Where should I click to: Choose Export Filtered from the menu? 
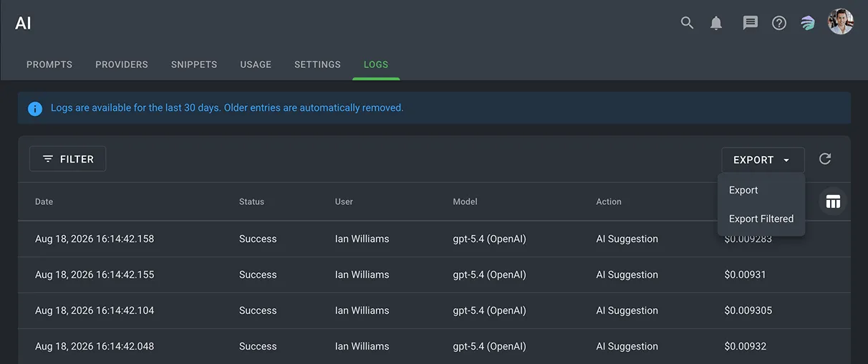click(x=761, y=219)
